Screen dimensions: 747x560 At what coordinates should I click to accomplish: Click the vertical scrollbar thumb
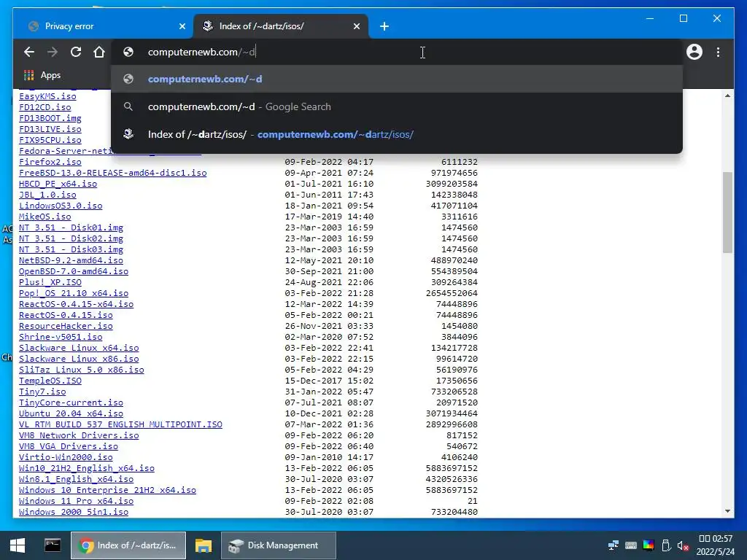coord(727,212)
